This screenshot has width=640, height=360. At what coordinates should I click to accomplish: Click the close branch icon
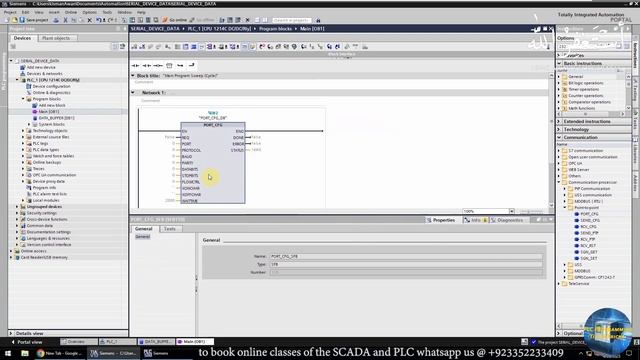tap(191, 65)
